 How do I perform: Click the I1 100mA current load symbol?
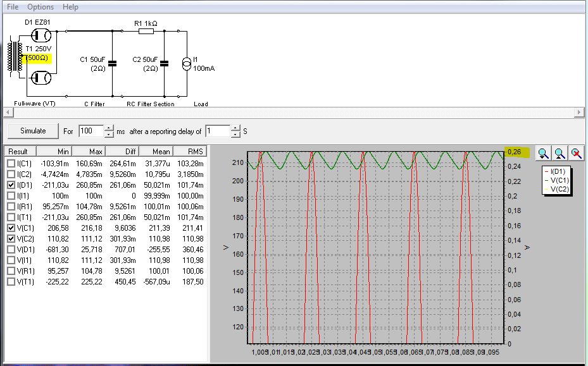click(x=186, y=63)
